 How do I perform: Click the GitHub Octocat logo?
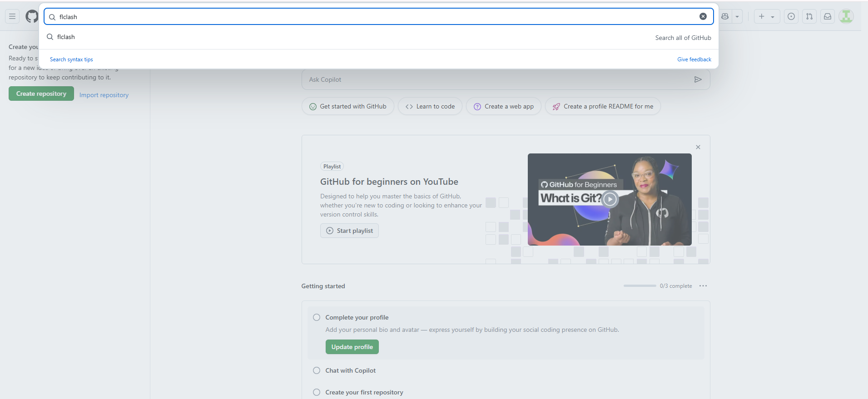point(32,17)
